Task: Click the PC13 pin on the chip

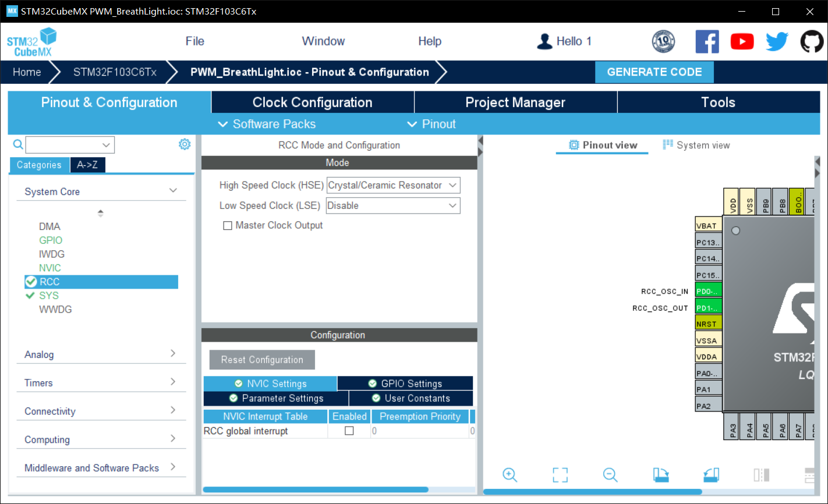Action: pos(709,242)
